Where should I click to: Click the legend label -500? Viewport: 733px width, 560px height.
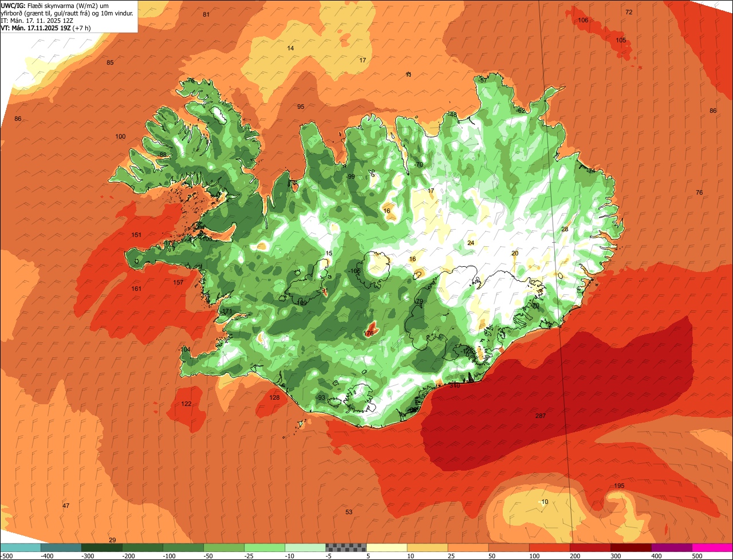[7, 555]
